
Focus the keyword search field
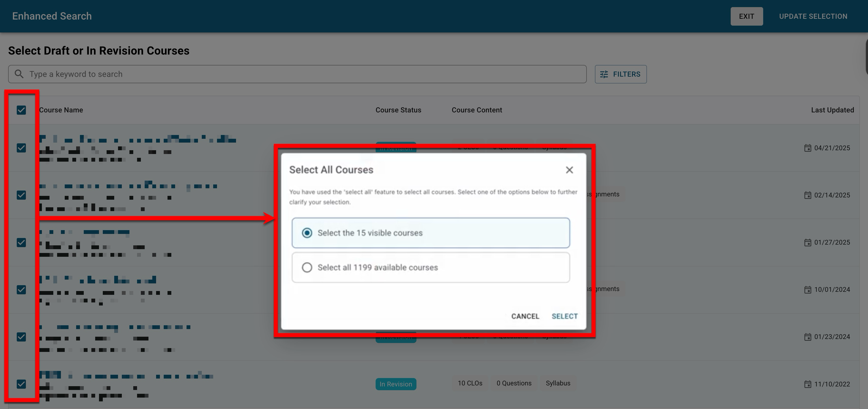point(303,74)
